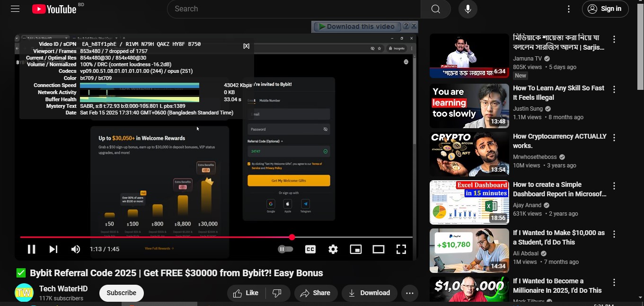Open the Tech WaterHD channel name link
The width and height of the screenshot is (644, 306).
click(x=63, y=289)
